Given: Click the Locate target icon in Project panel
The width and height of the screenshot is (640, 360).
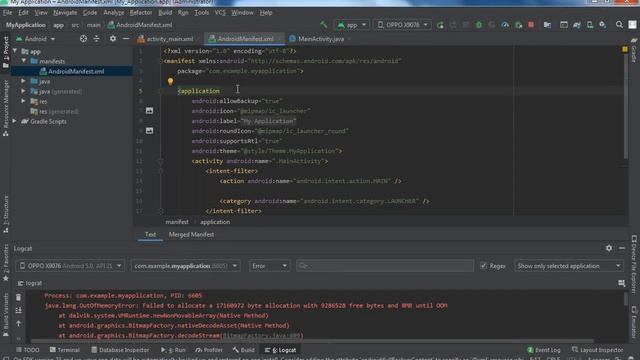Looking at the screenshot, I should point(83,39).
